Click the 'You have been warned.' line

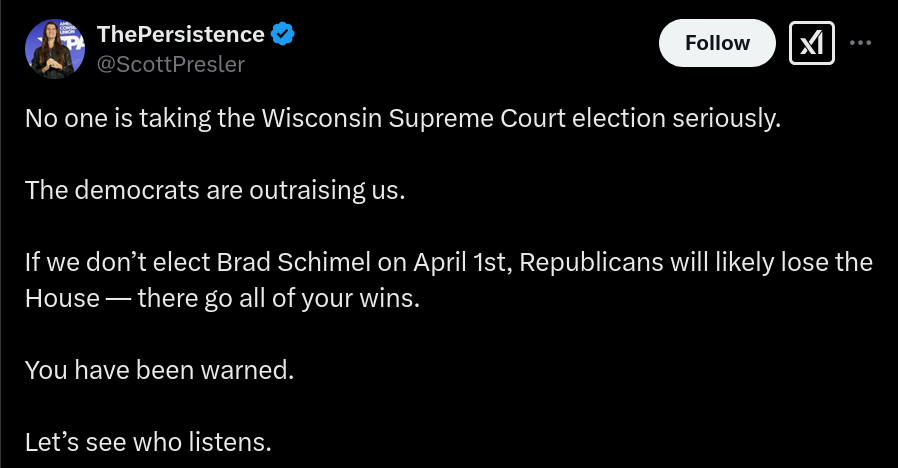pyautogui.click(x=160, y=370)
